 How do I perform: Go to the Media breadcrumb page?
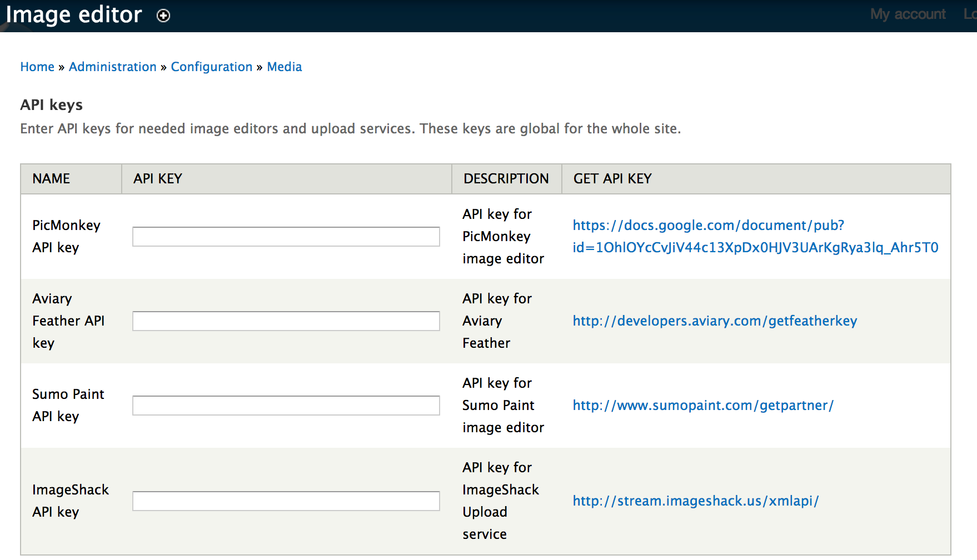click(284, 67)
